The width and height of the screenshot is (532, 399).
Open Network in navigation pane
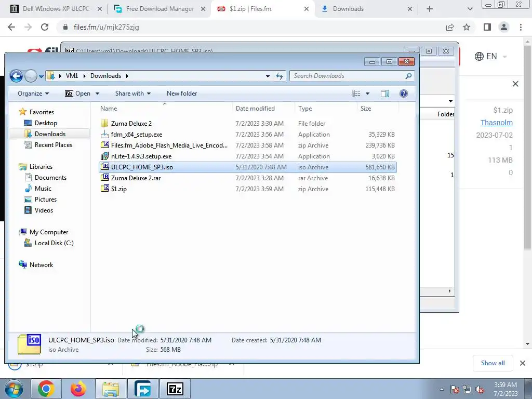[x=36, y=264]
